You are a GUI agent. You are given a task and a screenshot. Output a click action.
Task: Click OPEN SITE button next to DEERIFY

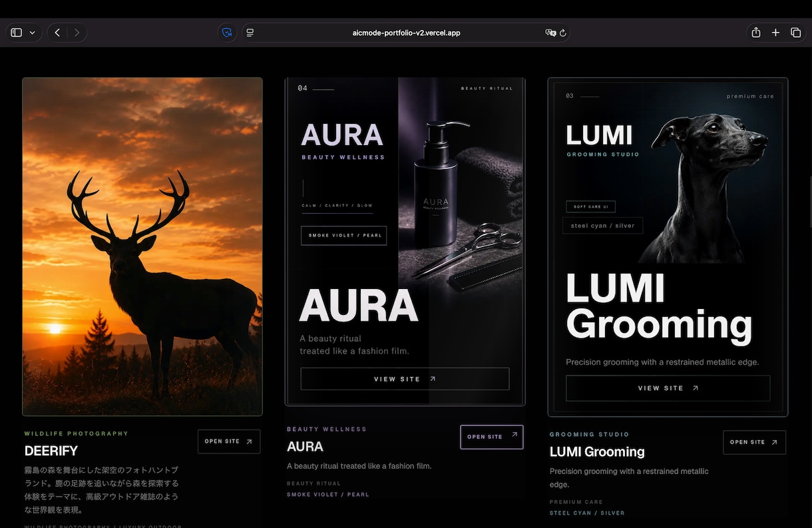click(229, 441)
